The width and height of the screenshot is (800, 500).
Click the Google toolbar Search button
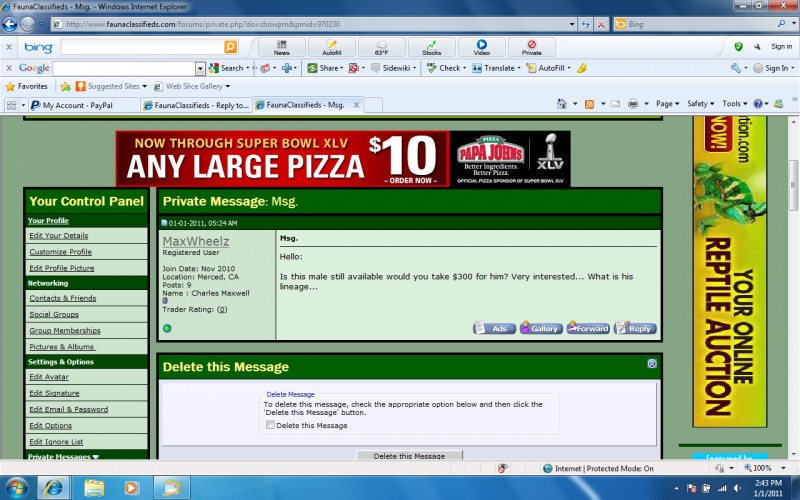pyautogui.click(x=227, y=68)
